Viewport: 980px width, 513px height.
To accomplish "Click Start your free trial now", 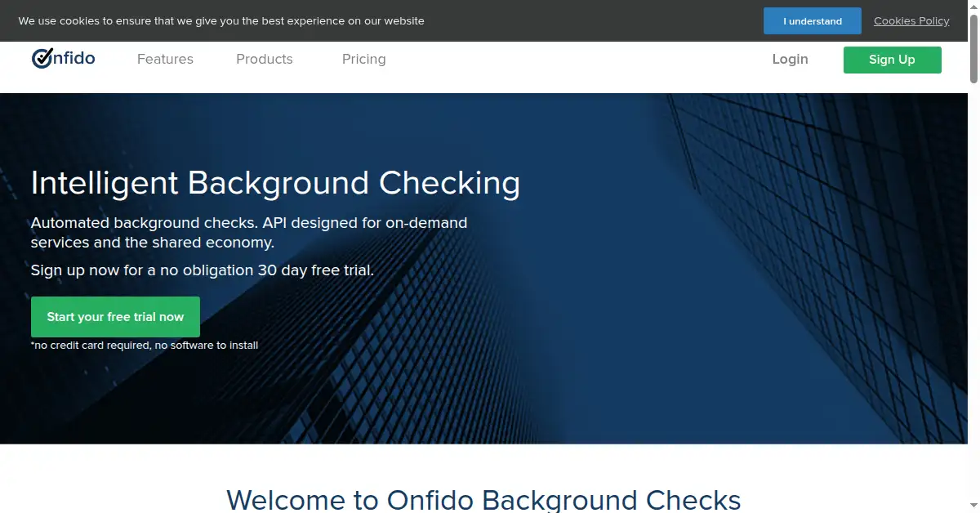I will pyautogui.click(x=115, y=317).
